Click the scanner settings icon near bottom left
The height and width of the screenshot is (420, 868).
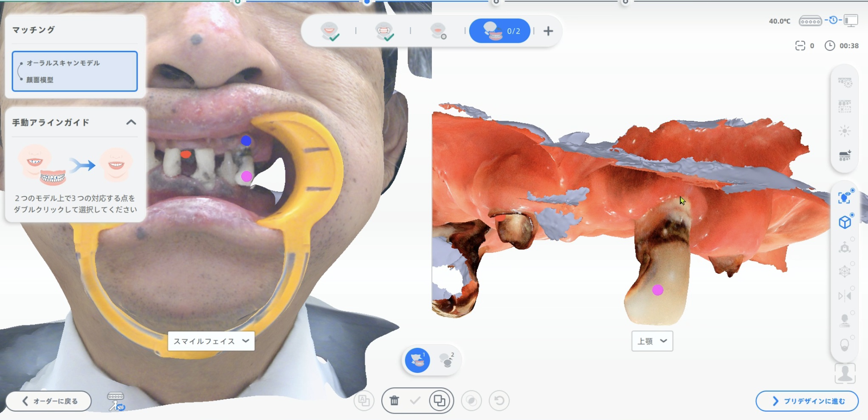coord(116,401)
